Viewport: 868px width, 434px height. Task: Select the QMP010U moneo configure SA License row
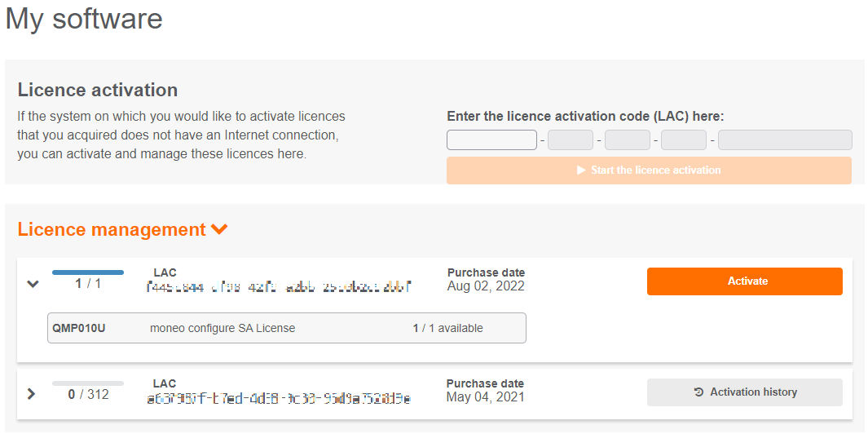pyautogui.click(x=286, y=328)
